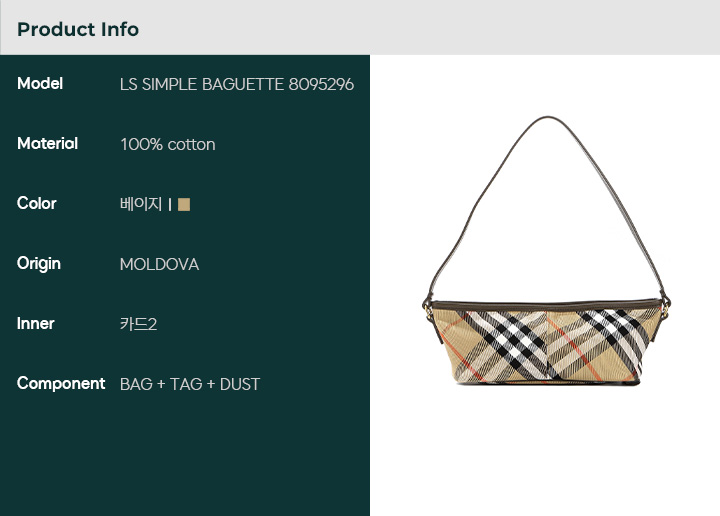Select the Korean color name 베이지
This screenshot has width=720, height=516.
pos(141,204)
